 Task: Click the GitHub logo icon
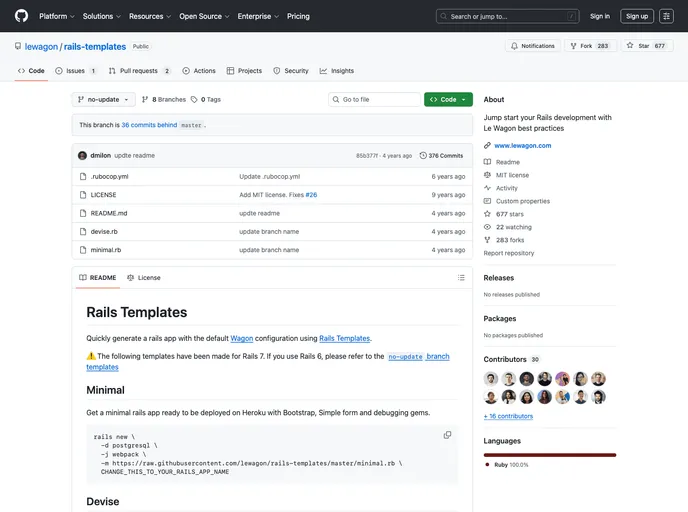21,16
